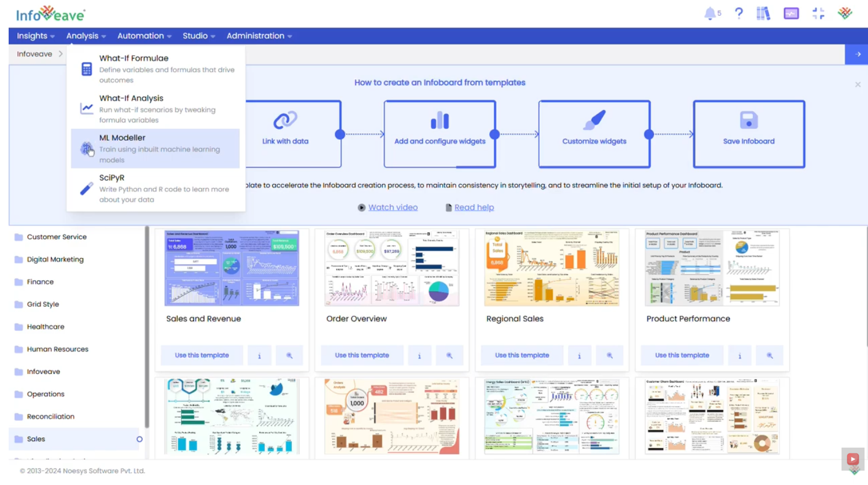Open the library books icon
868x485 pixels.
(763, 13)
